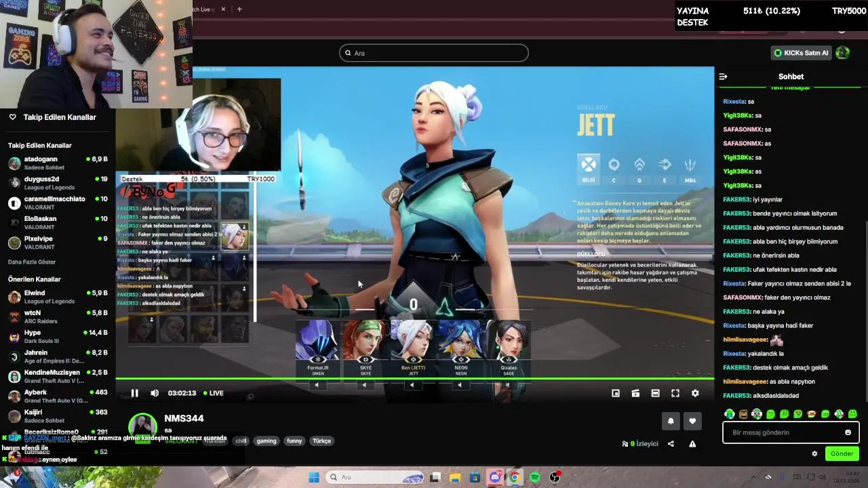Pause the live stream playback

[x=134, y=393]
